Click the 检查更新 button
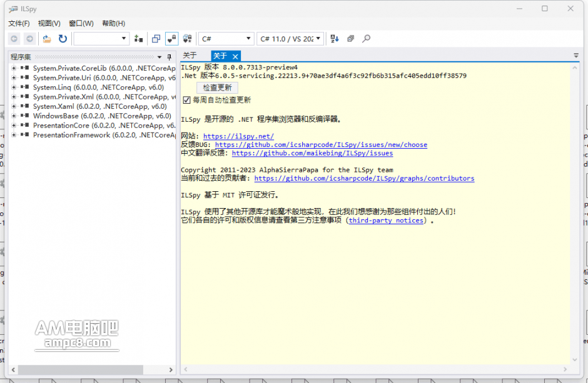The width and height of the screenshot is (588, 383). coord(217,87)
